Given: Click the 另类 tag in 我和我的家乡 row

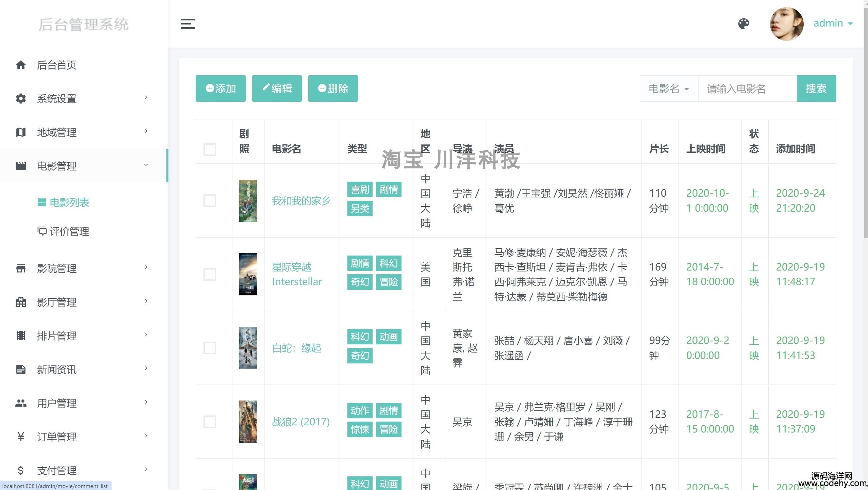Looking at the screenshot, I should click(360, 208).
